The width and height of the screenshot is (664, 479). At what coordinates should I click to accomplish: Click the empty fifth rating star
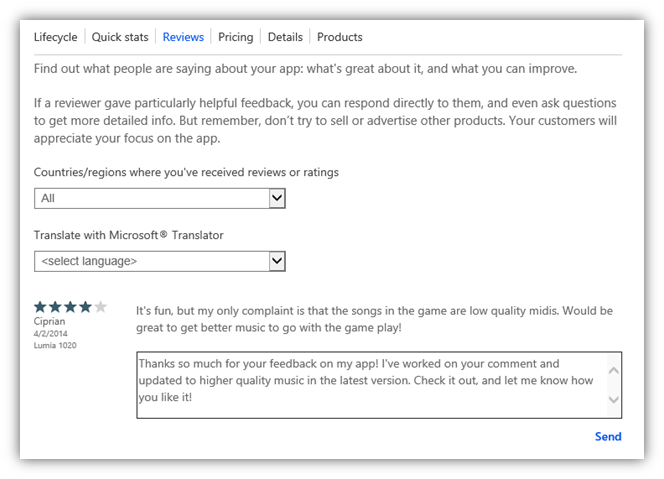tap(100, 307)
